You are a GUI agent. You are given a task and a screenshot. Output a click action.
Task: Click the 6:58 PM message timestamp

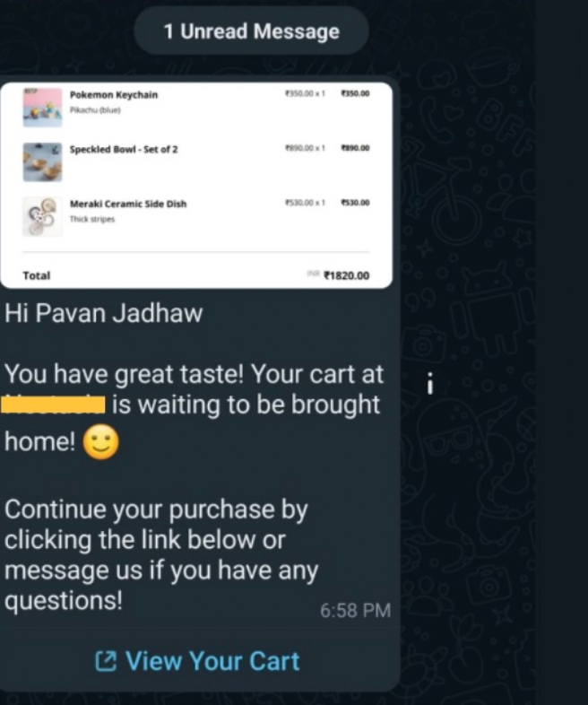(355, 611)
